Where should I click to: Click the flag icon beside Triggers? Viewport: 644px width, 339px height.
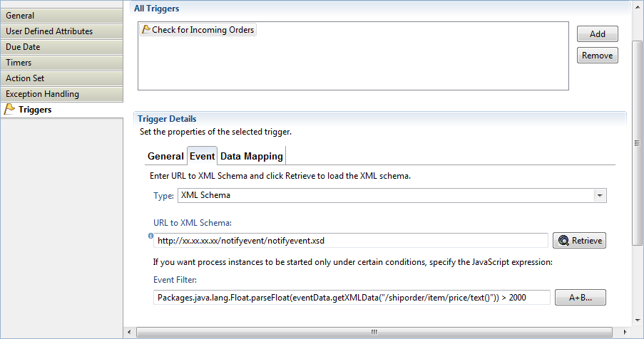[9, 110]
